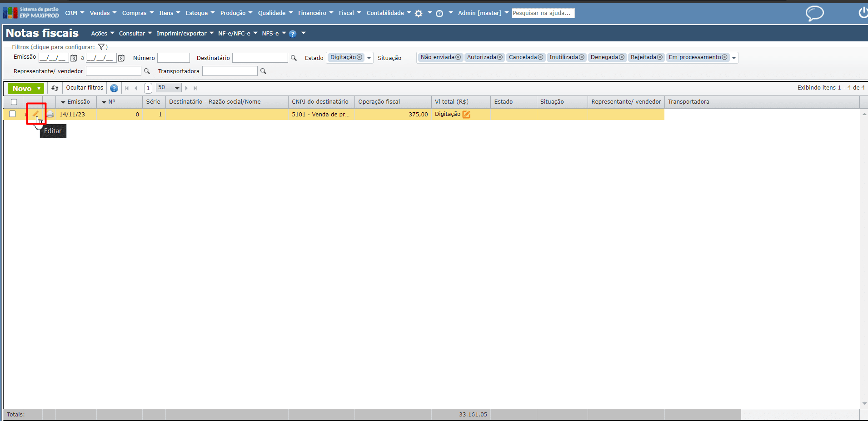Remove the Inutilizada situation tag
Viewport: 868px width, 421px height.
tap(582, 57)
